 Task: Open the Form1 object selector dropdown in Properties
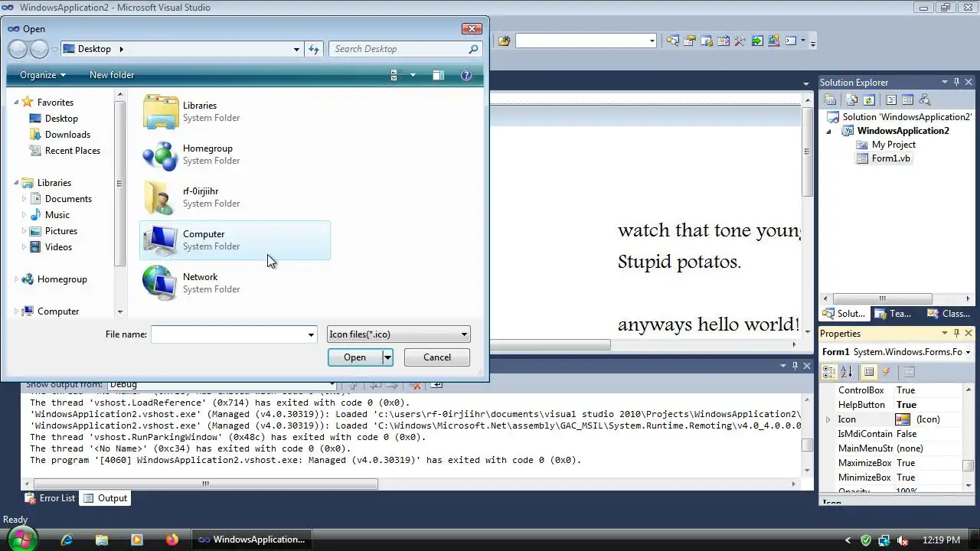tap(969, 352)
